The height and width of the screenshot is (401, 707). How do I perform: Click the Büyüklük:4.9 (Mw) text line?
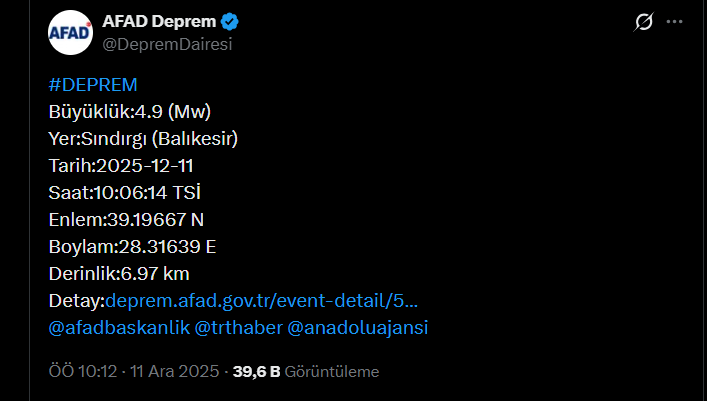(129, 111)
